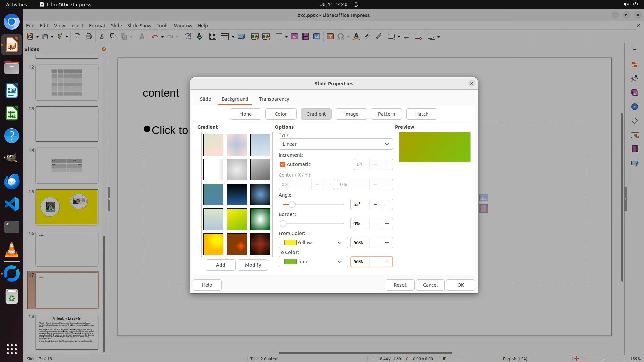The image size is (644, 362).
Task: Click the Modify gradient button
Action: (253, 265)
